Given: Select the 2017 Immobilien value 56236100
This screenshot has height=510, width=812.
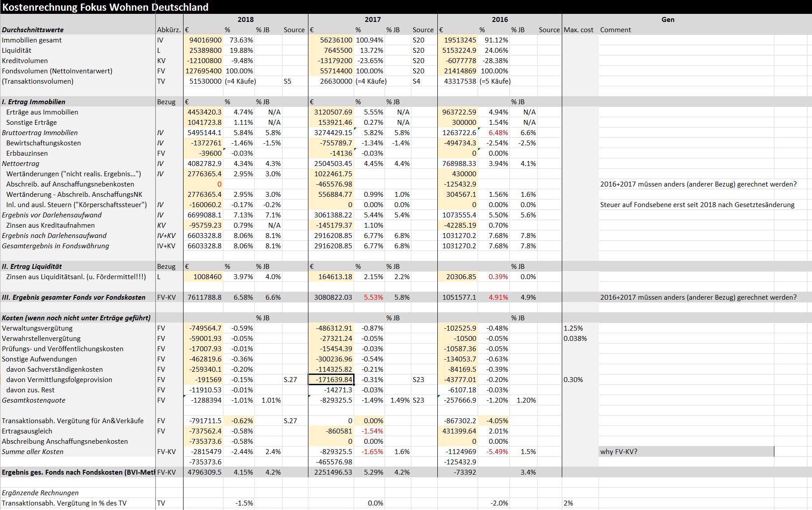Looking at the screenshot, I should click(332, 40).
